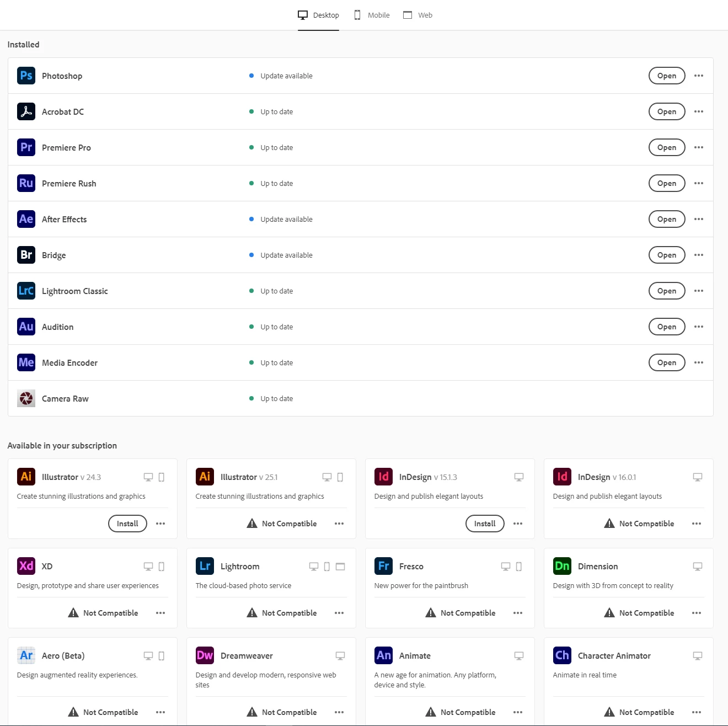The image size is (728, 726).
Task: Click the Camera Raw app icon
Action: pyautogui.click(x=26, y=398)
